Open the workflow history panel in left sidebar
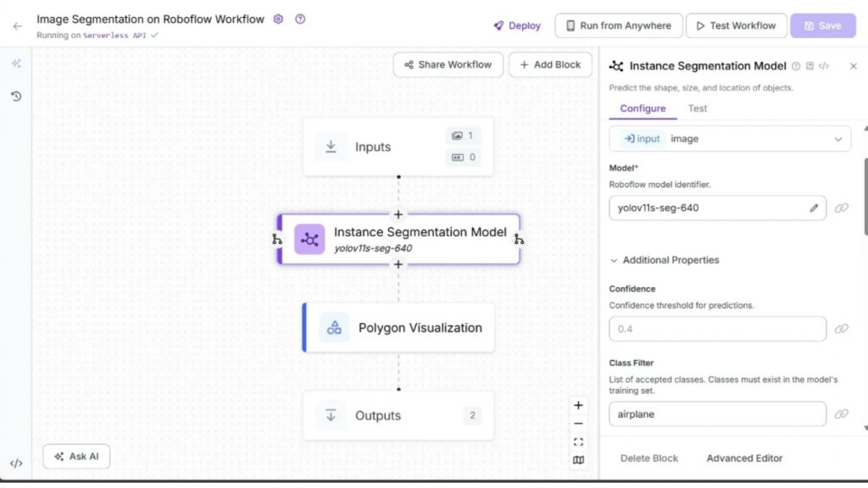868x488 pixels. pos(15,97)
